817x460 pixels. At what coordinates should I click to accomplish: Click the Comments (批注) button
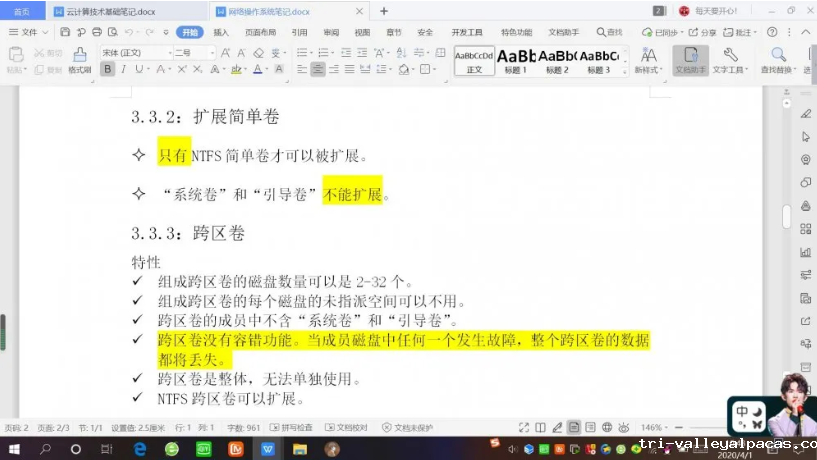tap(740, 32)
